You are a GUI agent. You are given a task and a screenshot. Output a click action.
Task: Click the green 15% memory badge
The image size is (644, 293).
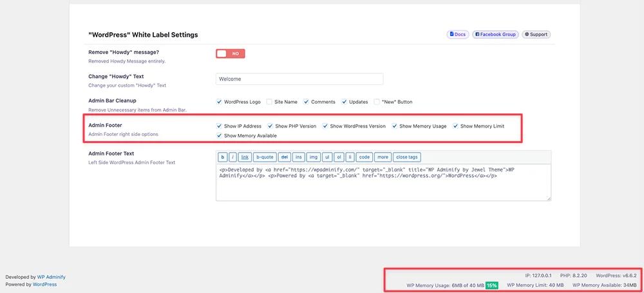click(491, 285)
